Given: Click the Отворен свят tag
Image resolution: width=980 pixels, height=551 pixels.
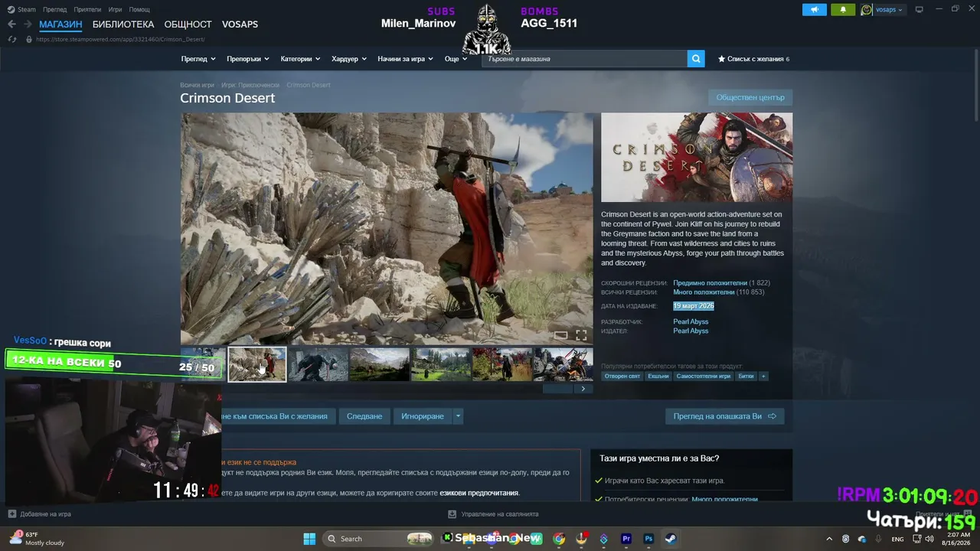Looking at the screenshot, I should [622, 377].
